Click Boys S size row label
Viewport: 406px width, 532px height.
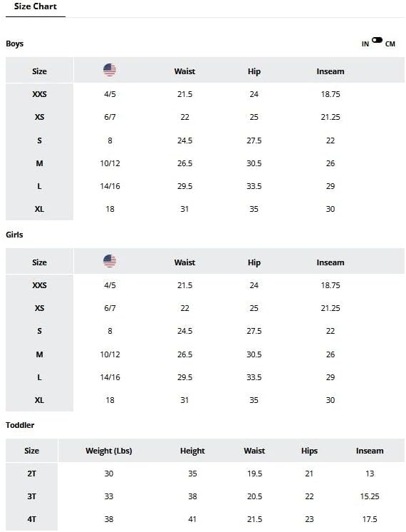[x=39, y=140]
